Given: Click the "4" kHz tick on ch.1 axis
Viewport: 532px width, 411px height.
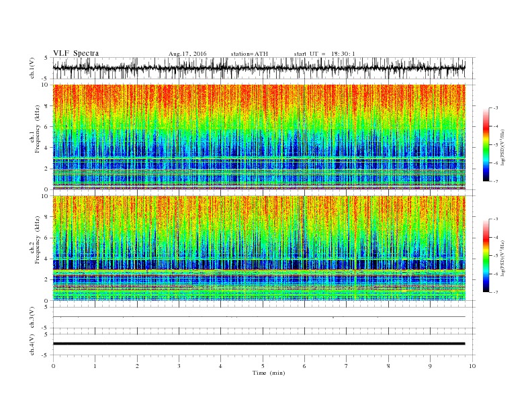Looking at the screenshot, I should click(x=46, y=148).
